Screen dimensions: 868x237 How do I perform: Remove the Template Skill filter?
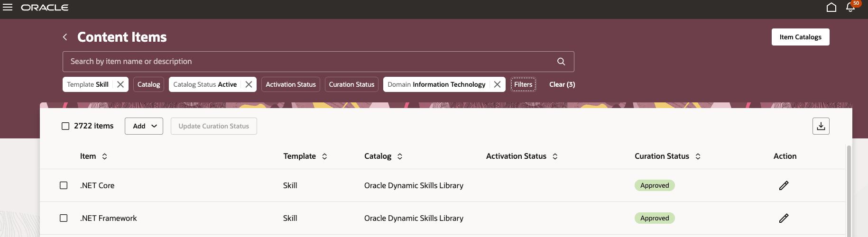click(x=120, y=84)
